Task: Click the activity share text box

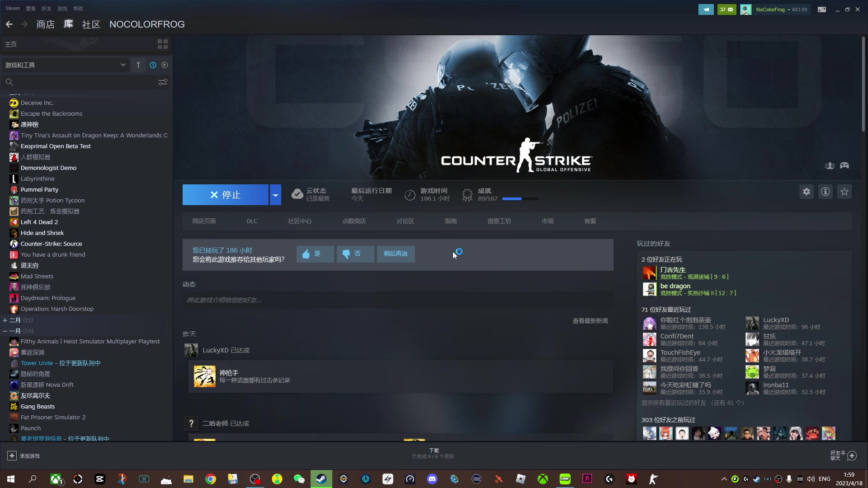Action: click(398, 300)
